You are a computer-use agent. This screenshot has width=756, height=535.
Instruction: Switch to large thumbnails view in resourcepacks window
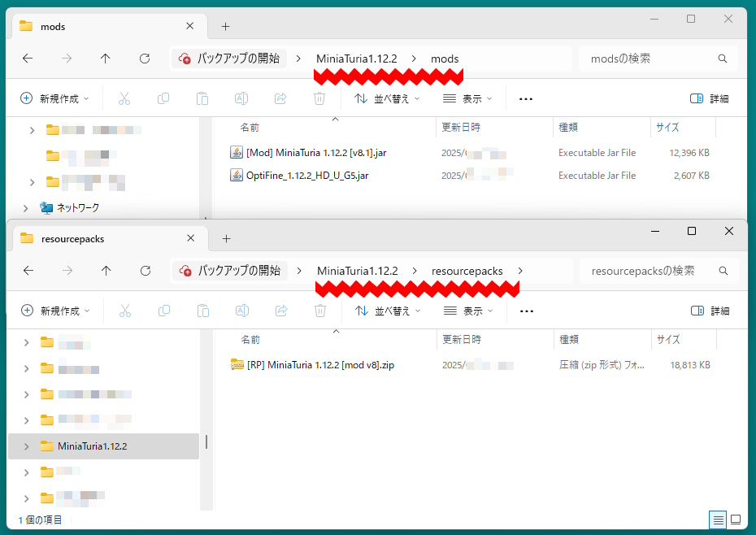[736, 520]
